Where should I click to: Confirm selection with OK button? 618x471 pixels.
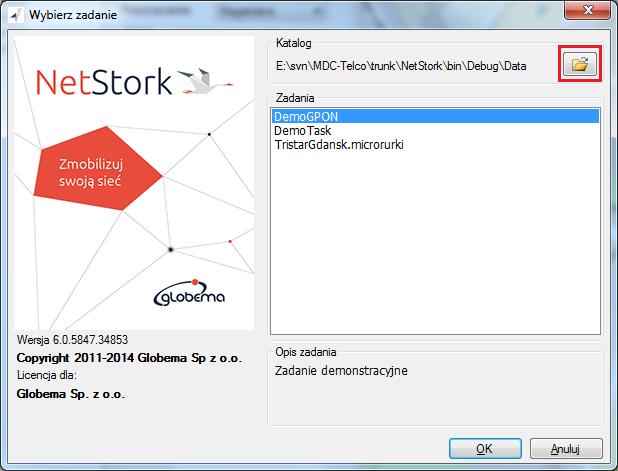point(485,449)
